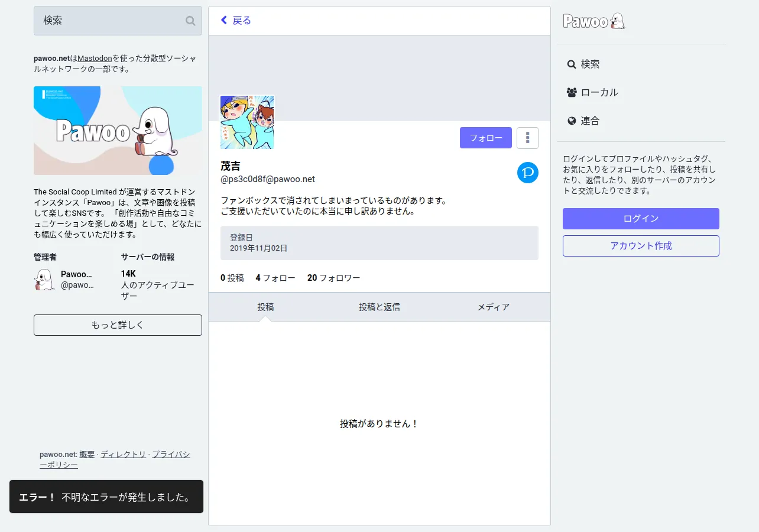Image resolution: width=759 pixels, height=532 pixels.
Task: Click the people icon beside ローカル
Action: point(572,92)
